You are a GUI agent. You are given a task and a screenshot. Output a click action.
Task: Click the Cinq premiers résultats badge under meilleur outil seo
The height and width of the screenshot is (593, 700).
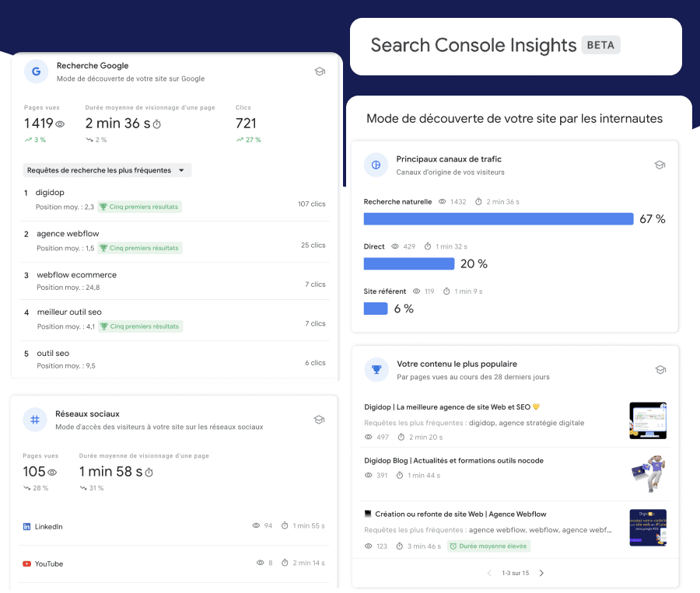point(140,326)
